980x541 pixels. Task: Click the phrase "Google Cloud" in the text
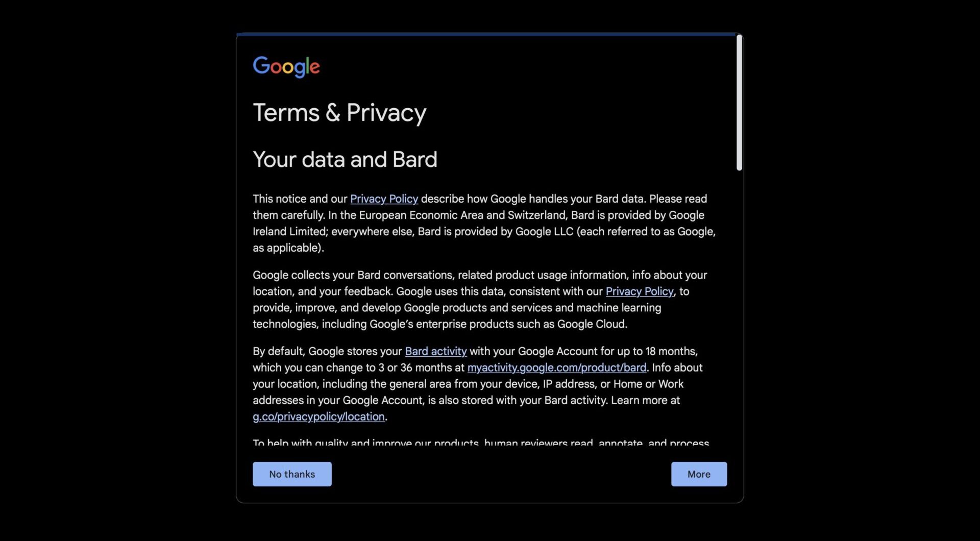pyautogui.click(x=591, y=325)
